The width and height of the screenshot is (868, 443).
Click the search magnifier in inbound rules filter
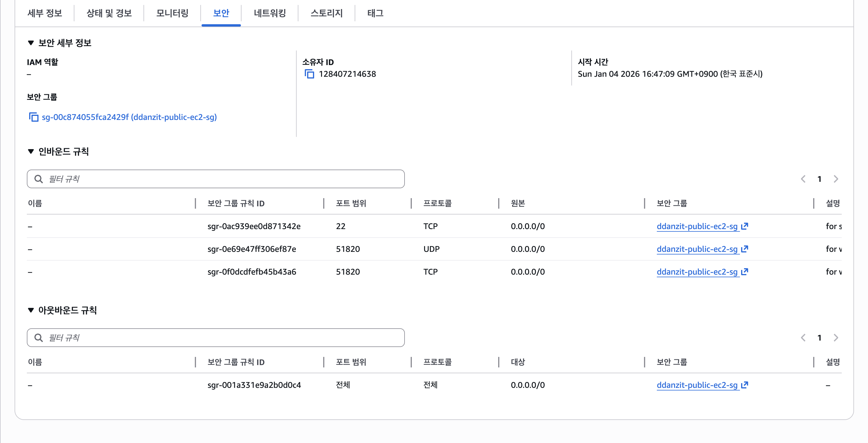[38, 179]
